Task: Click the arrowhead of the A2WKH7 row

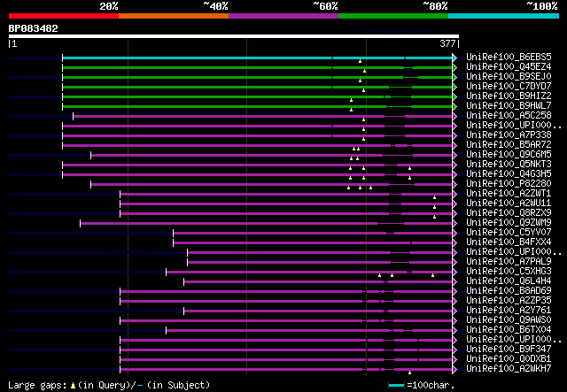Action: click(x=454, y=370)
